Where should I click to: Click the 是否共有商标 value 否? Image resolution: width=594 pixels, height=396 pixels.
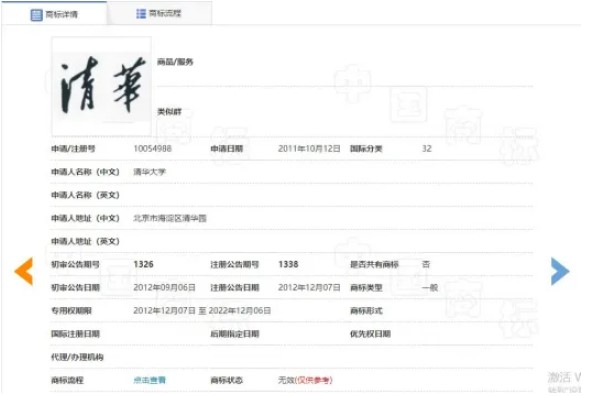(426, 264)
